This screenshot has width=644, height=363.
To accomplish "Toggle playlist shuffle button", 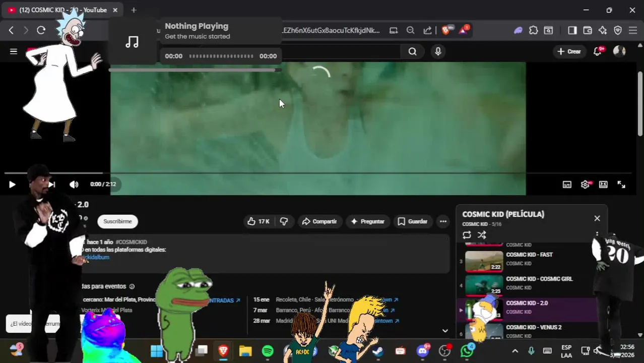I will (x=482, y=235).
